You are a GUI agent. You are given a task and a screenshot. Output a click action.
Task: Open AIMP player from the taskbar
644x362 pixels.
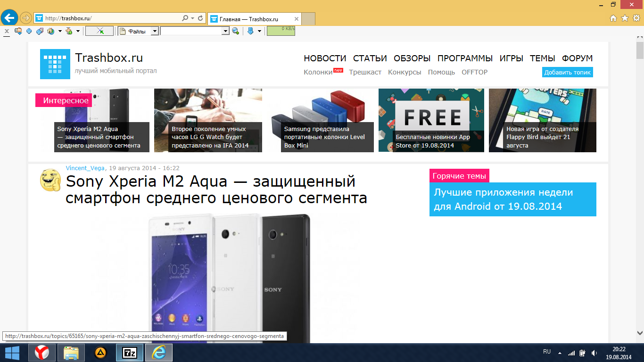click(100, 353)
